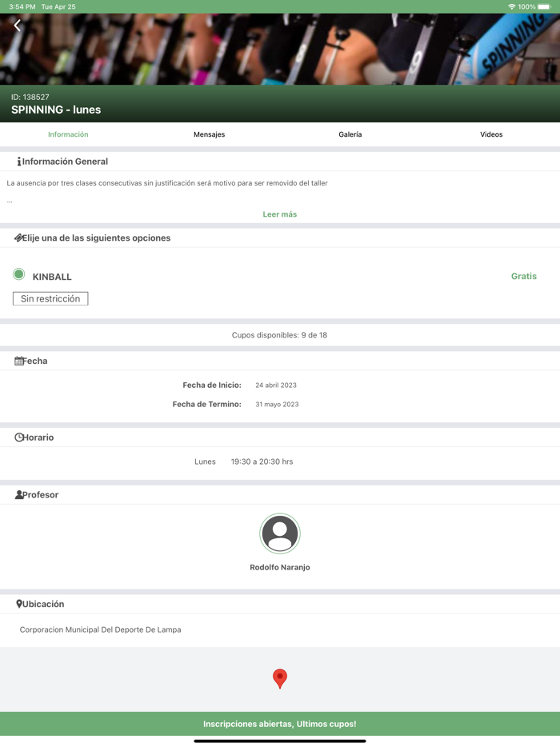The height and width of the screenshot is (747, 560).
Task: Click the ID: 138527 text
Action: pos(30,98)
